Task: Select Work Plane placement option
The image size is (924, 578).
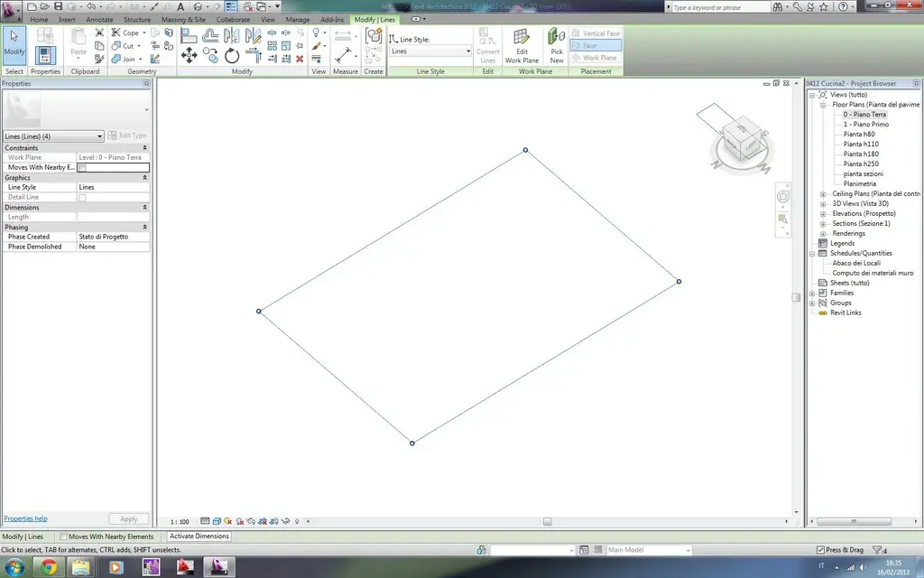Action: (x=596, y=58)
